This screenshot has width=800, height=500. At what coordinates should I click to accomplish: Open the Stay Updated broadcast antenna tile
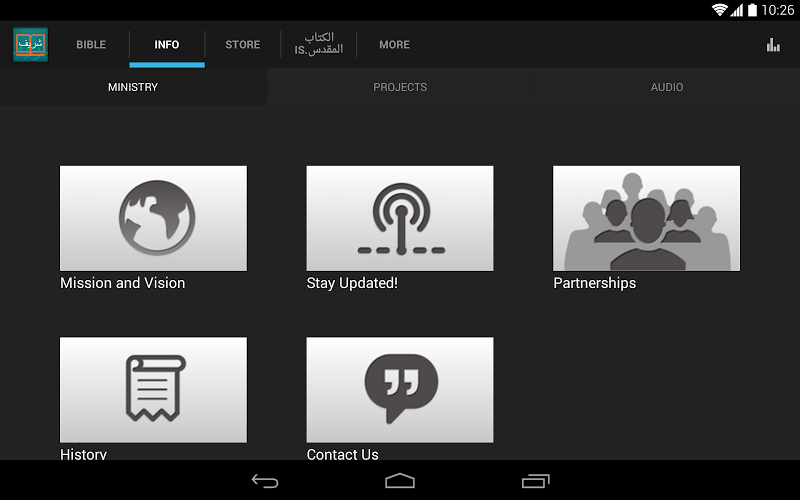point(400,218)
